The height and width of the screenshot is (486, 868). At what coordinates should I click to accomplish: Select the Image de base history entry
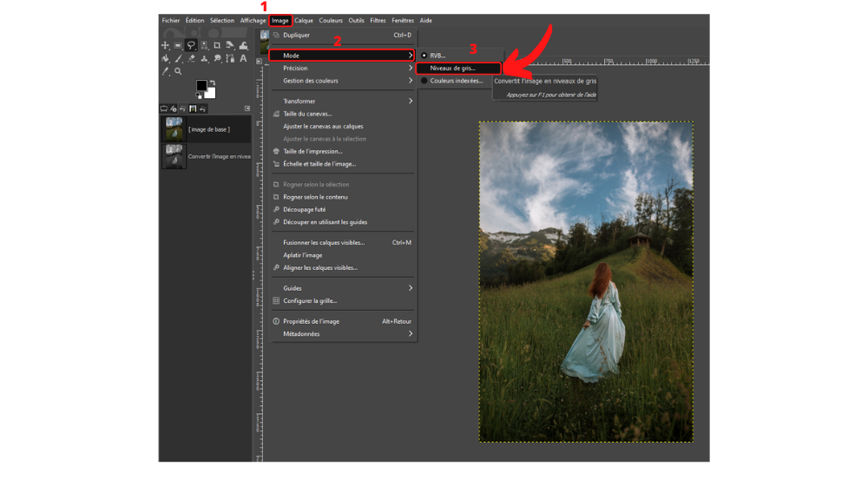coord(206,129)
